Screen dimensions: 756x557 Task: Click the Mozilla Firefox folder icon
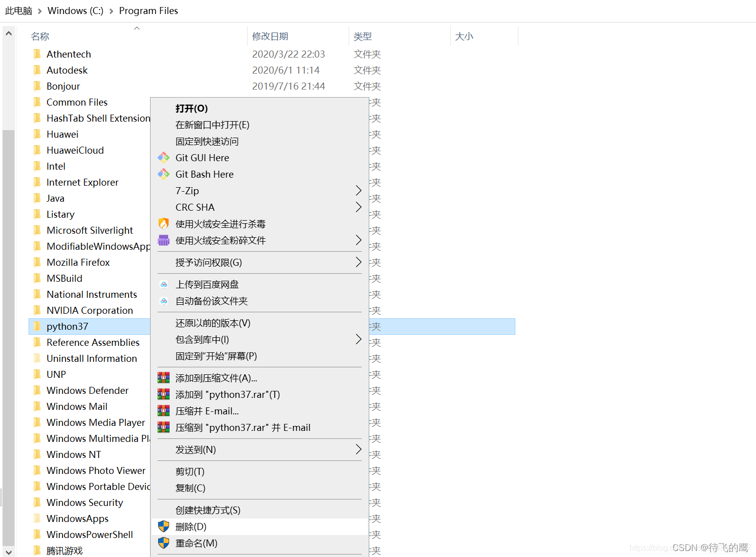coord(37,262)
